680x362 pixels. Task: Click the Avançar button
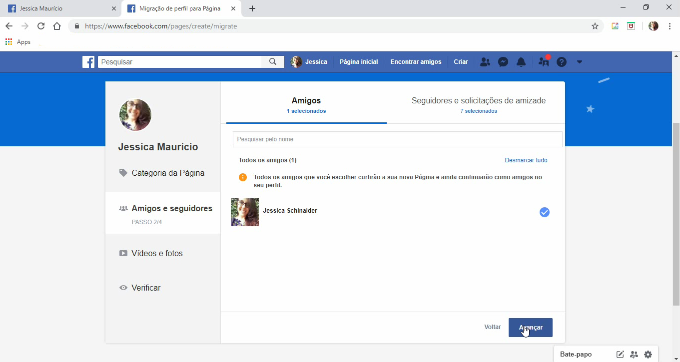pos(530,327)
